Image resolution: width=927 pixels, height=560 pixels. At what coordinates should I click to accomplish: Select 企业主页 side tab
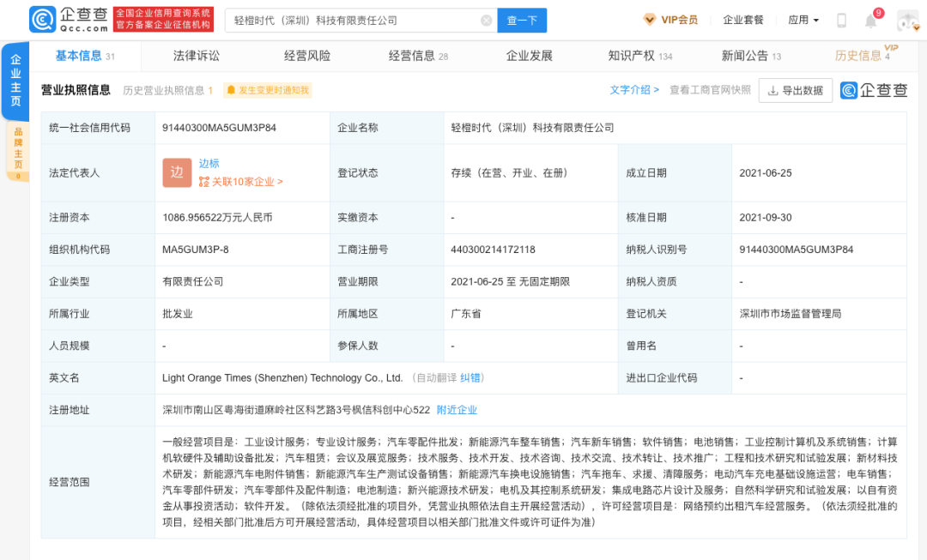[x=16, y=81]
